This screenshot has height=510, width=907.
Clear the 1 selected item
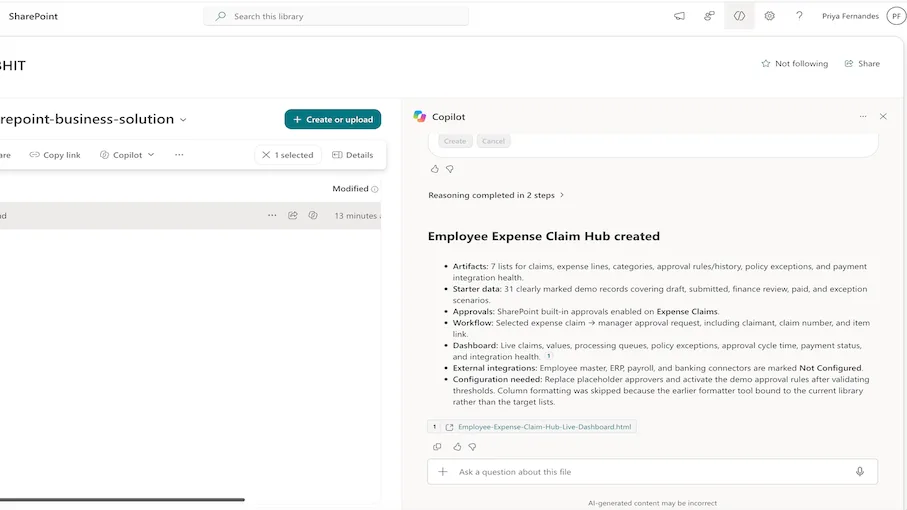[288, 155]
